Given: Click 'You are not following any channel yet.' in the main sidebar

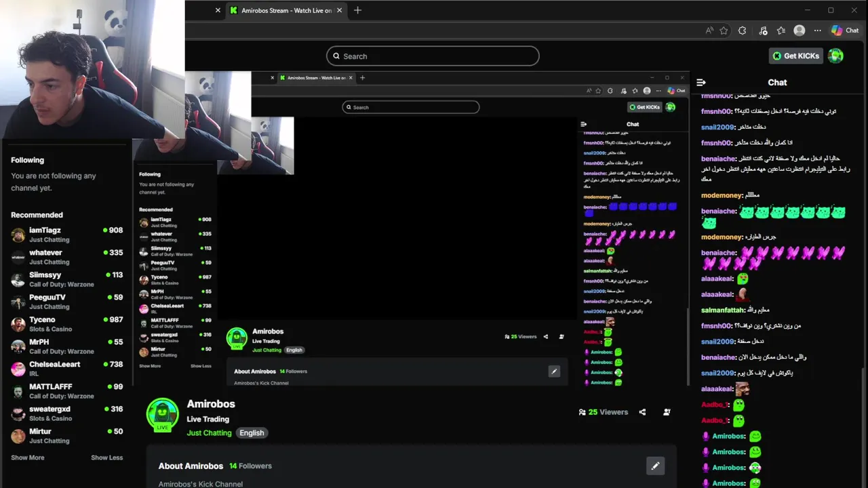Looking at the screenshot, I should click(x=54, y=182).
